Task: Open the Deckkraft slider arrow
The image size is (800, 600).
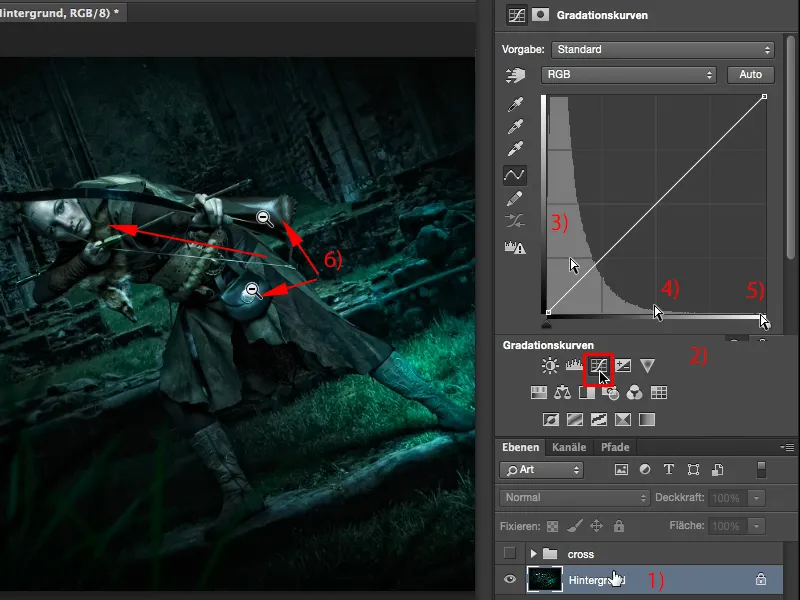Action: coord(757,497)
